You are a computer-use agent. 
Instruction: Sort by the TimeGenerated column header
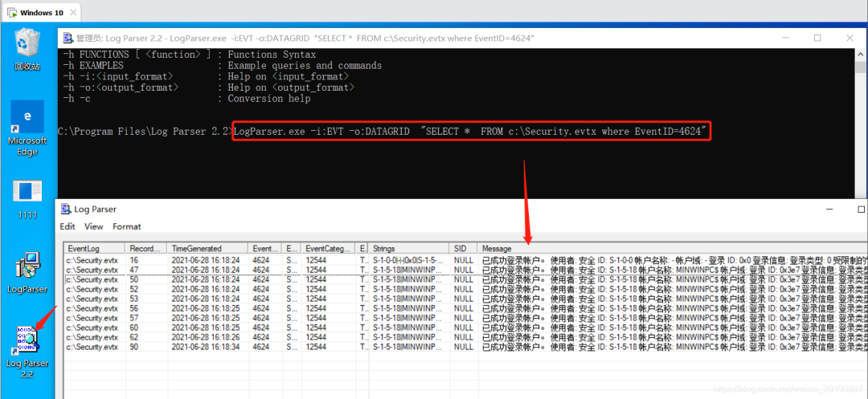208,249
